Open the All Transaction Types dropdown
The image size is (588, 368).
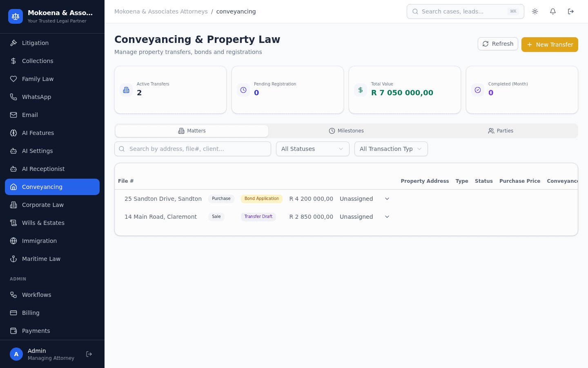[391, 149]
